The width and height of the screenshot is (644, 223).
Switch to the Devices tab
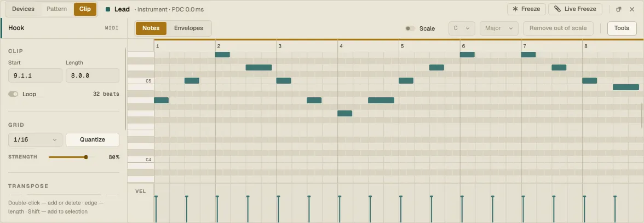point(23,9)
